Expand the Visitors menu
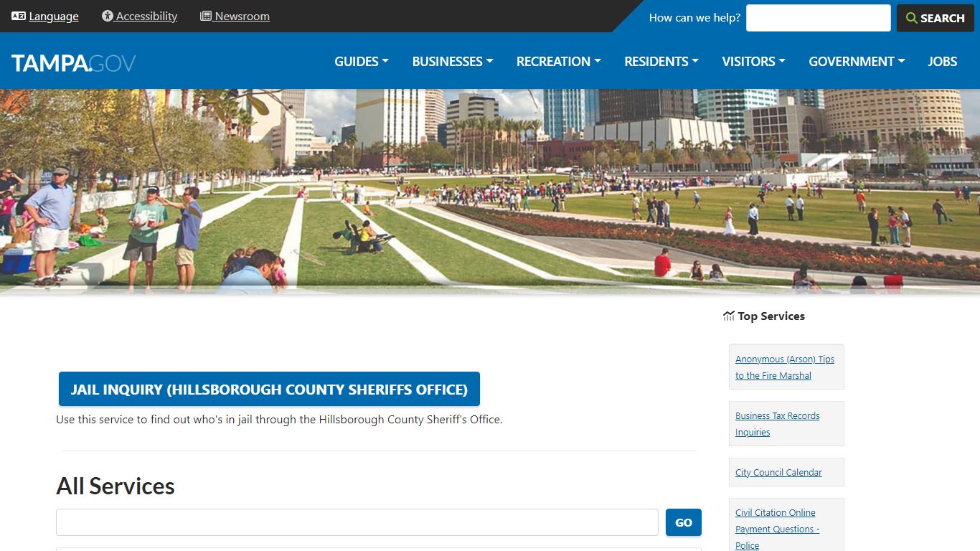This screenshot has width=980, height=551. pyautogui.click(x=754, y=61)
